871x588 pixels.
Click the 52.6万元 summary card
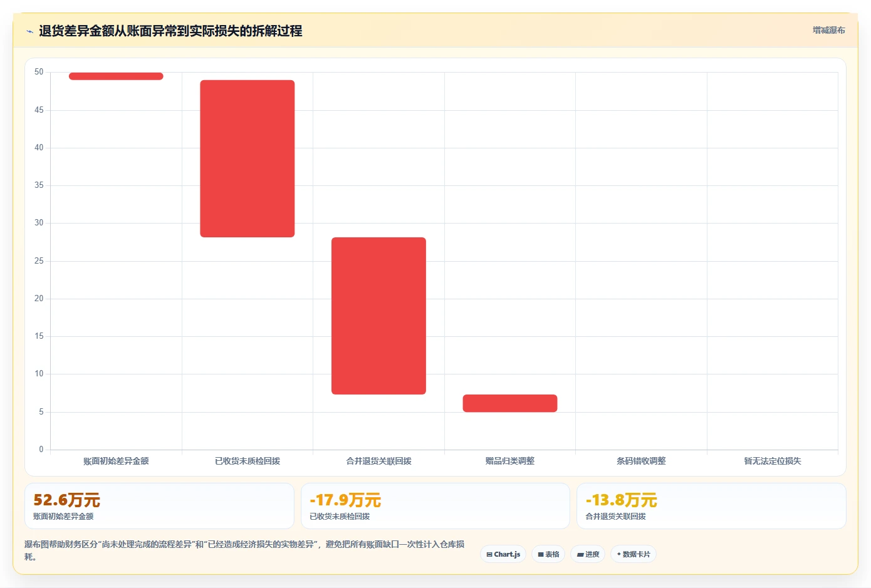(x=159, y=506)
